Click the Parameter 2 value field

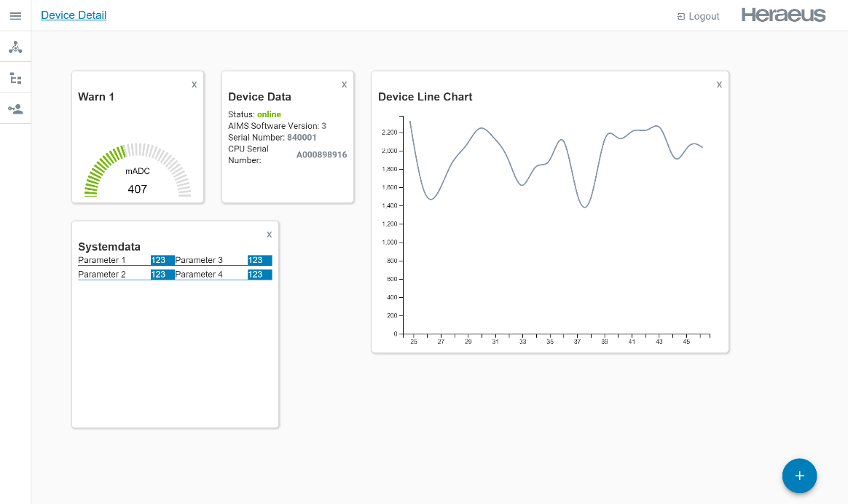tap(162, 275)
